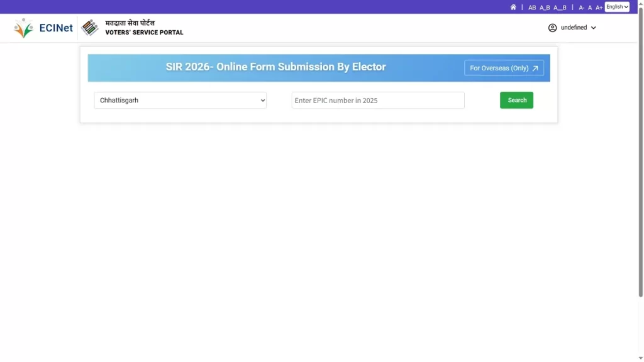Open the English language dropdown
This screenshot has width=644, height=362.
617,6
